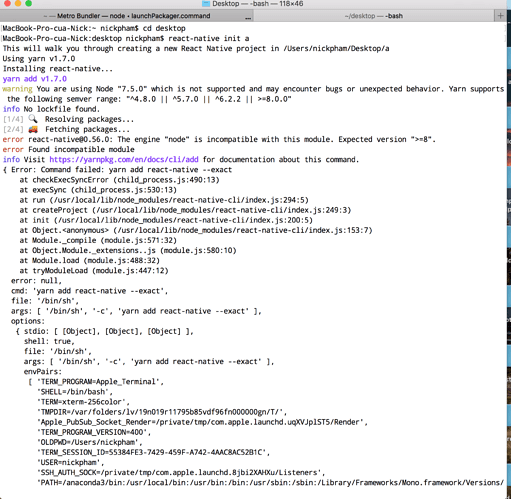Click the 'shell: true,' line
Image resolution: width=511 pixels, height=499 pixels.
coord(49,341)
